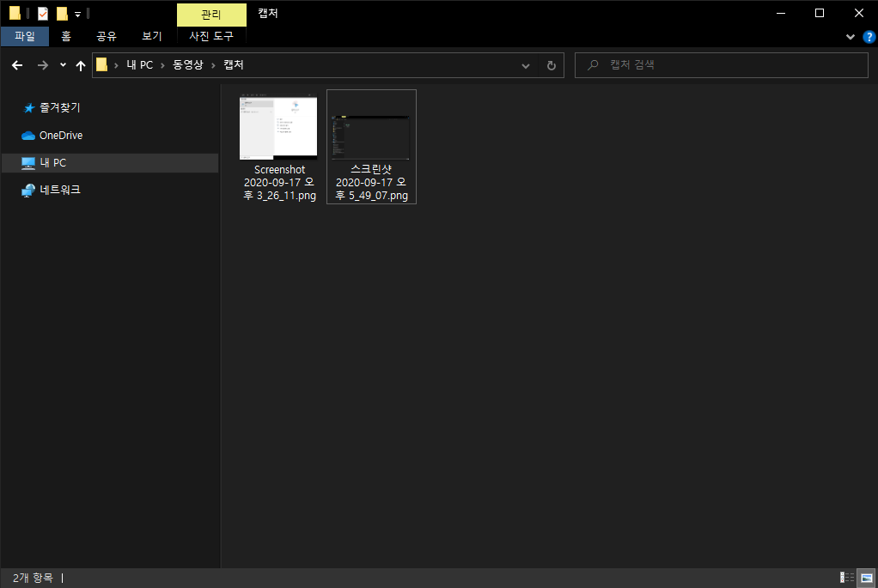Click the 2개 항목 status bar text

(33, 578)
